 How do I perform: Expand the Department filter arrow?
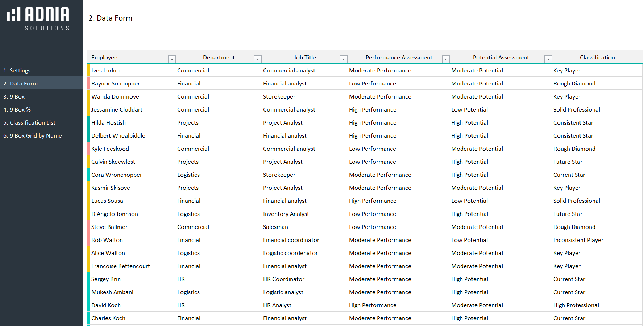pos(258,59)
